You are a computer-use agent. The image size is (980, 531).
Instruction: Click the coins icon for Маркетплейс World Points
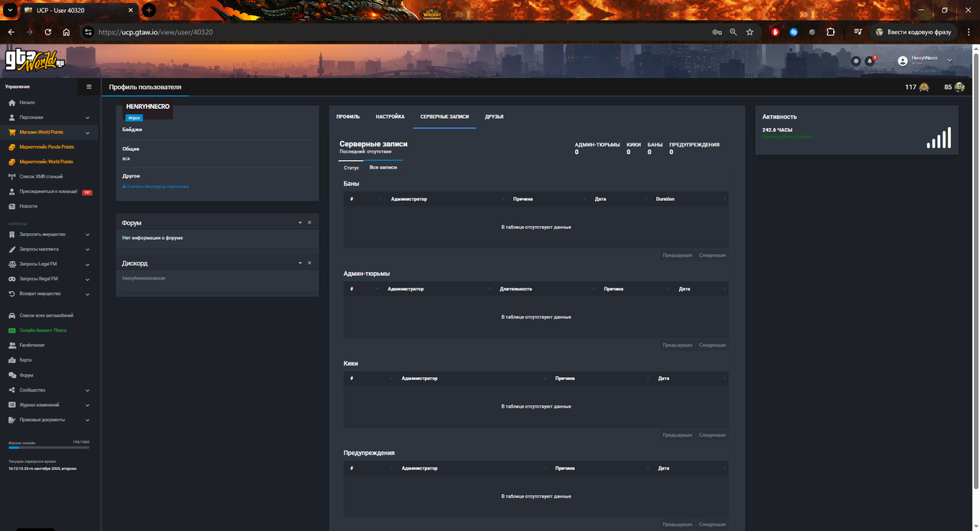coord(11,162)
